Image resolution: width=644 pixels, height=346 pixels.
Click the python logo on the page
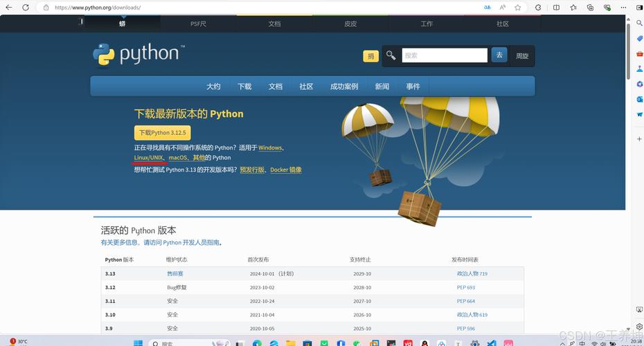click(138, 54)
